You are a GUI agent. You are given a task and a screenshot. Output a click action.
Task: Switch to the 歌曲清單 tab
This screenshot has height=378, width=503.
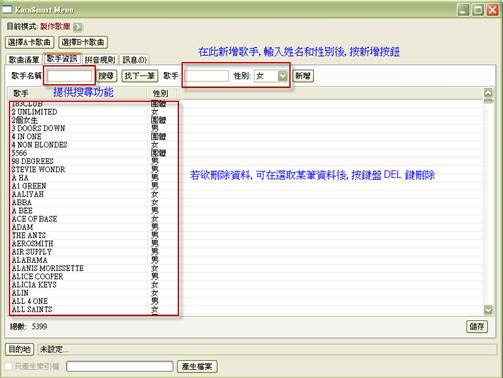(x=24, y=60)
